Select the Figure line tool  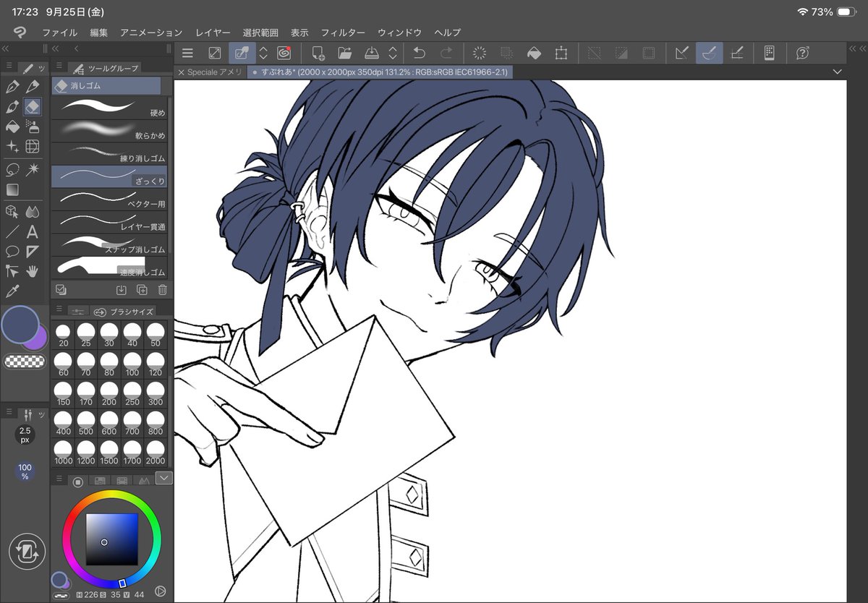[x=12, y=231]
